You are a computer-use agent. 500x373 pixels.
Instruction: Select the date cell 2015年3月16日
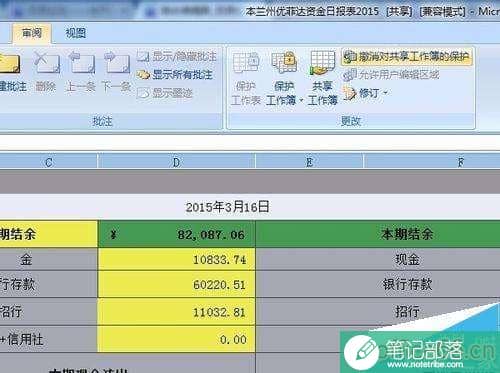(228, 207)
